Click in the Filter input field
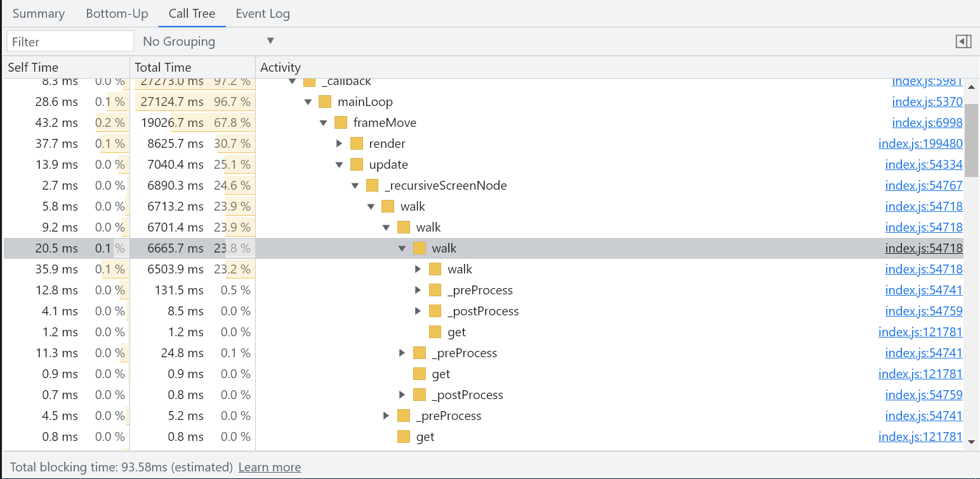 [70, 42]
